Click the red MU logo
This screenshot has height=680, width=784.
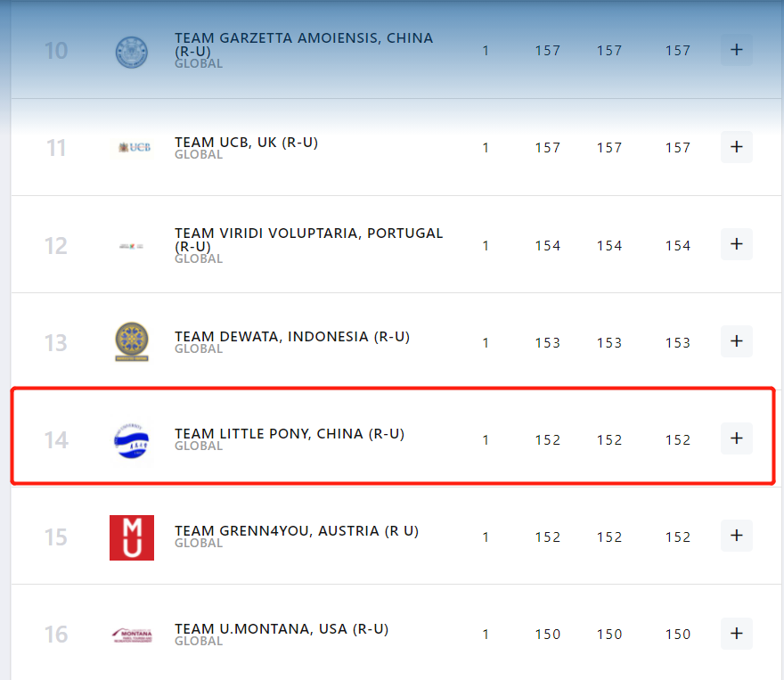coord(132,537)
